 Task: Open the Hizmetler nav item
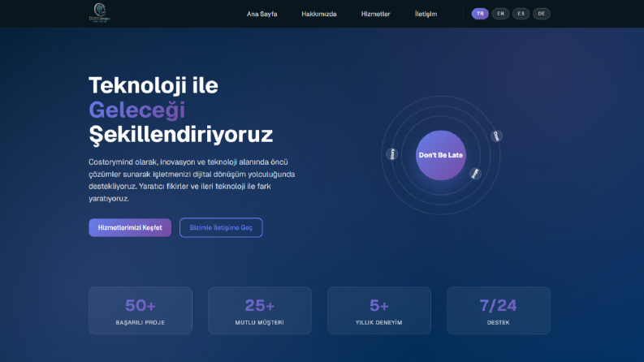(x=375, y=14)
